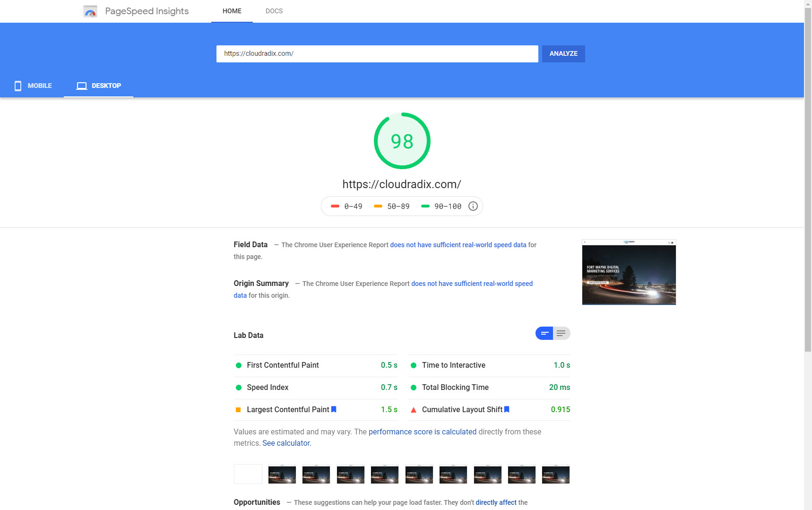Click the mobile phone icon
The height and width of the screenshot is (510, 812).
coord(18,86)
